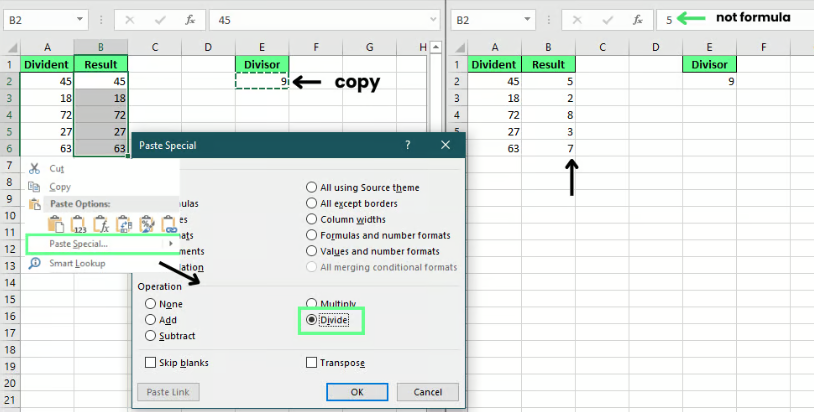Click the Paste Link option icon

pyautogui.click(x=167, y=224)
